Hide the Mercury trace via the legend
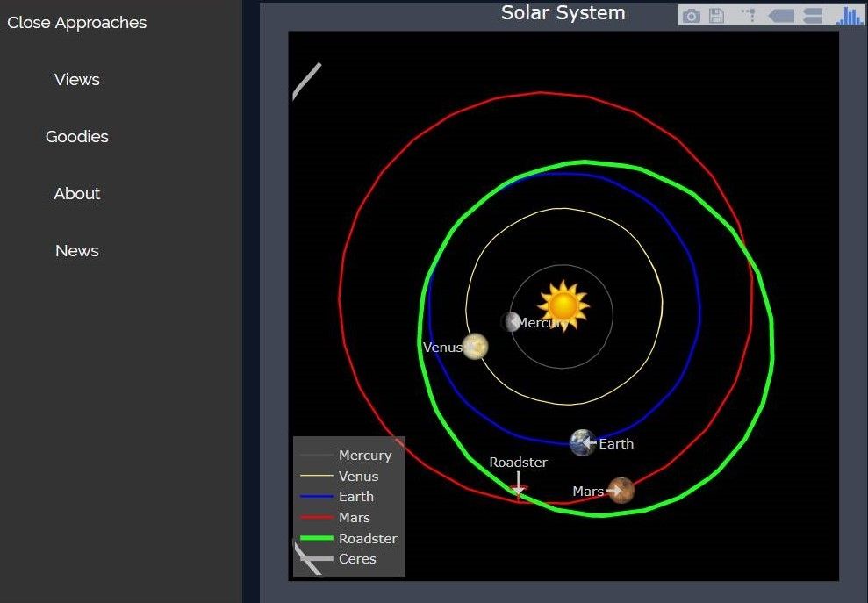 364,455
